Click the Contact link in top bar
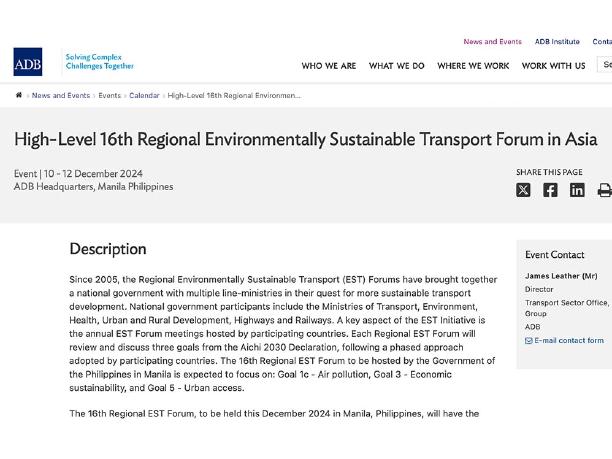 point(602,41)
